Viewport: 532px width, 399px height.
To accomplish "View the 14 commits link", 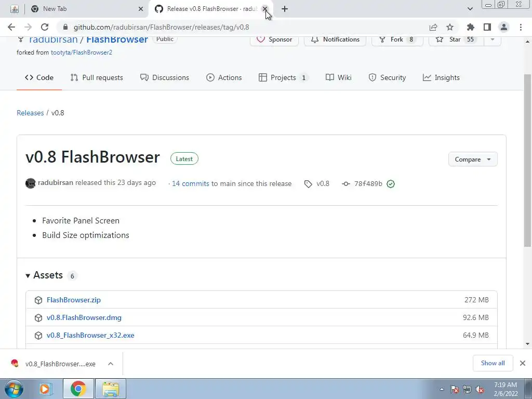I will pos(190,183).
